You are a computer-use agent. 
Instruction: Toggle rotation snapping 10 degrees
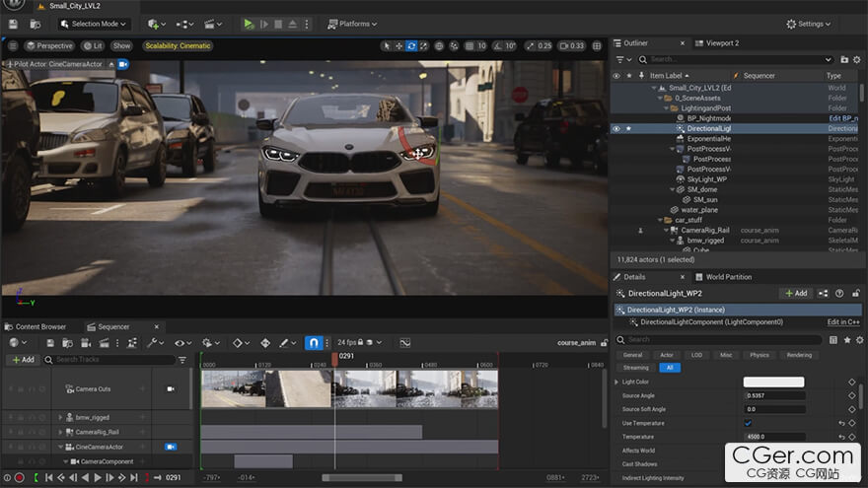[504, 46]
